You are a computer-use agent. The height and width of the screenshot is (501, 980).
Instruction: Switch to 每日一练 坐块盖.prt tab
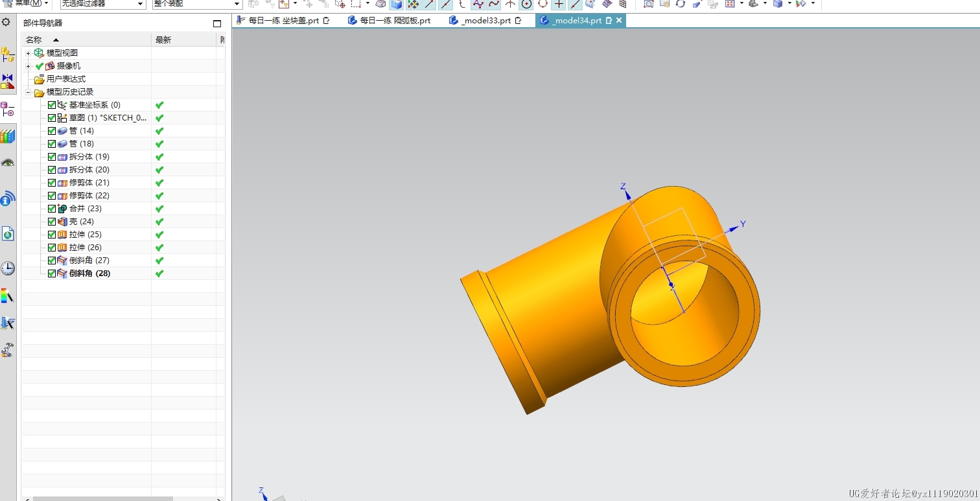click(283, 20)
